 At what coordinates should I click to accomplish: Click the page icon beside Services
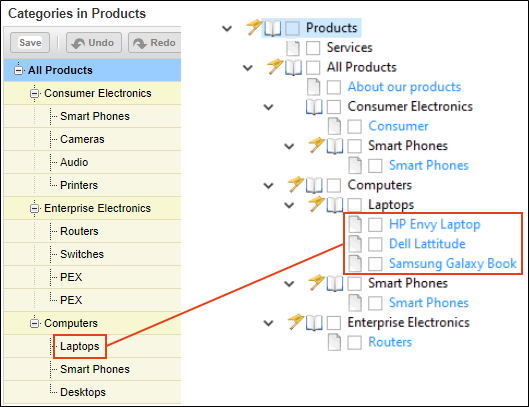pos(293,48)
